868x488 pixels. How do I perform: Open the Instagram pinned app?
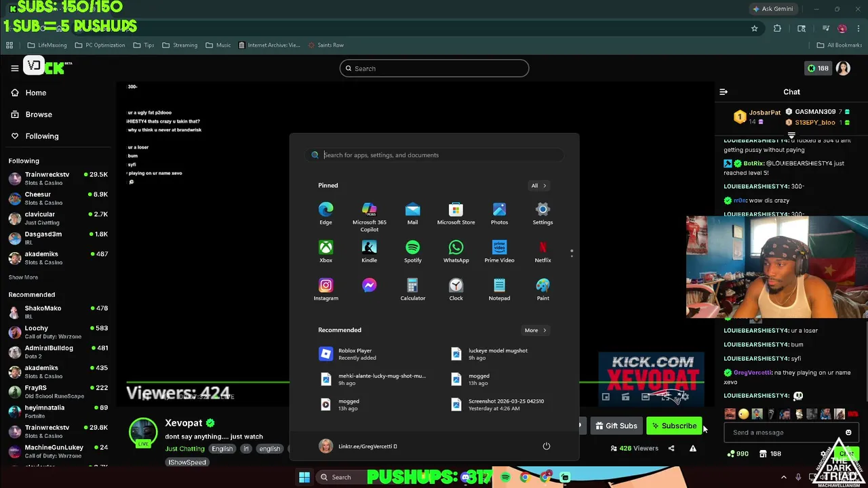(325, 289)
